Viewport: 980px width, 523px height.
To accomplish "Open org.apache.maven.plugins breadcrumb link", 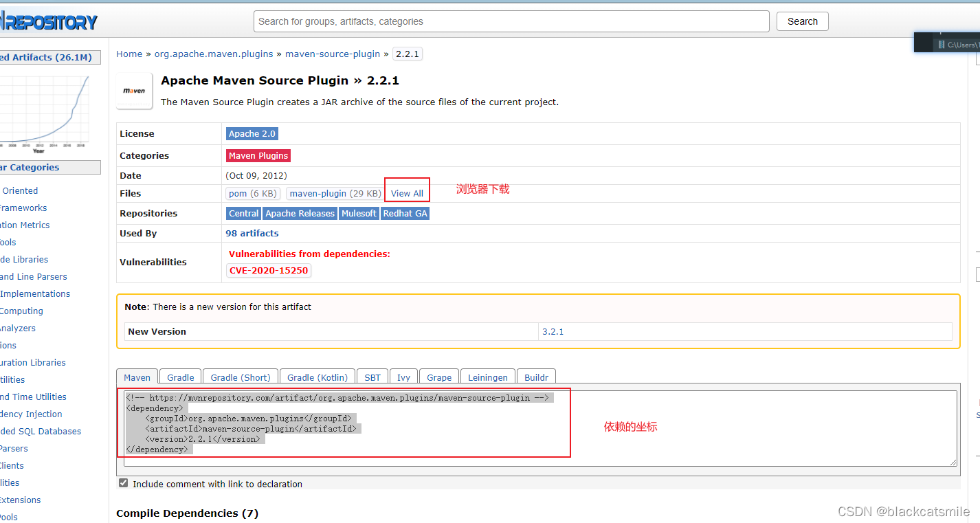I will tap(214, 54).
